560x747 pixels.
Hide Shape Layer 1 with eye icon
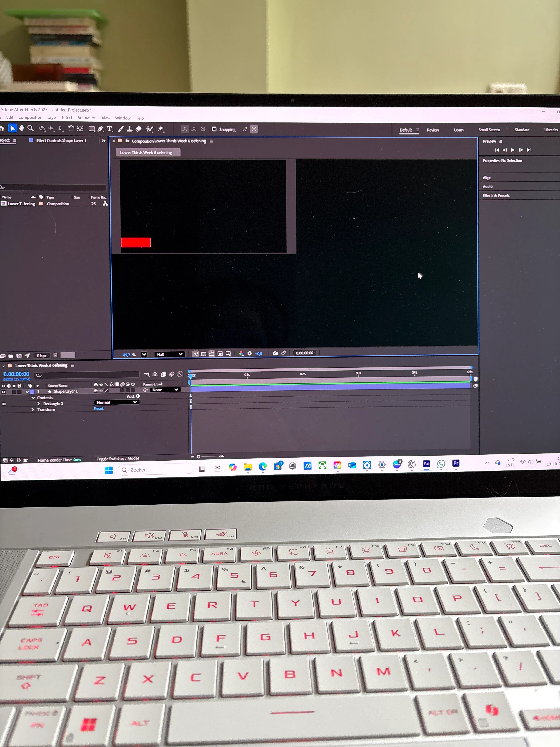pyautogui.click(x=4, y=392)
